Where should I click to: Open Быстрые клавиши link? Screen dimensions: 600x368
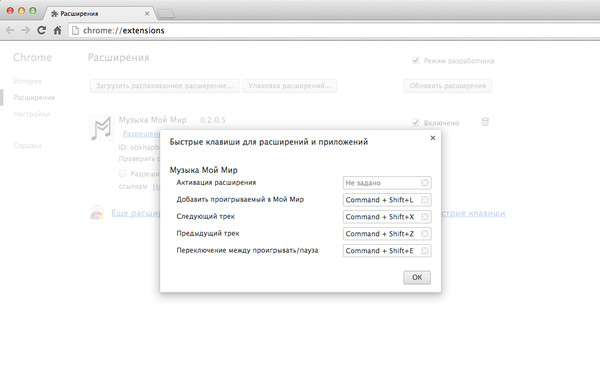coord(473,213)
